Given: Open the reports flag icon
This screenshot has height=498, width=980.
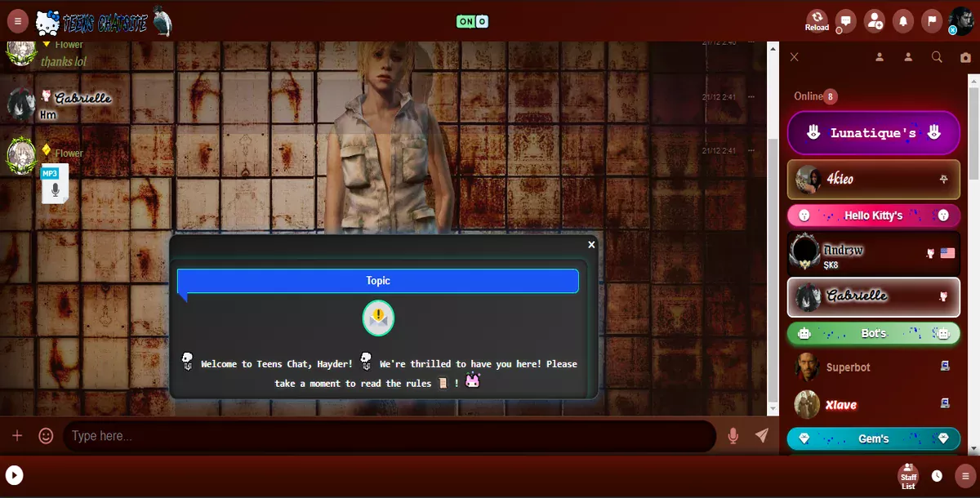Looking at the screenshot, I should coord(932,21).
